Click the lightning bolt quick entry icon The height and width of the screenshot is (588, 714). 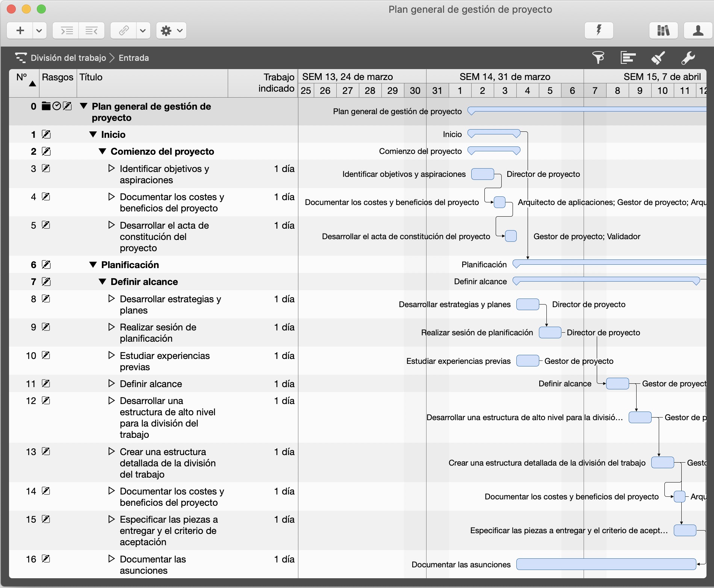[x=599, y=30]
